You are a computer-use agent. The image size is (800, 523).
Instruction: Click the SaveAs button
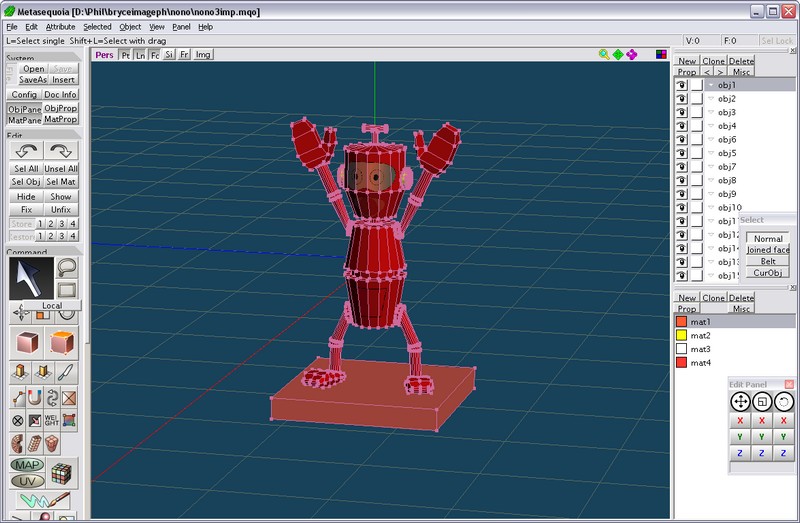coord(33,80)
